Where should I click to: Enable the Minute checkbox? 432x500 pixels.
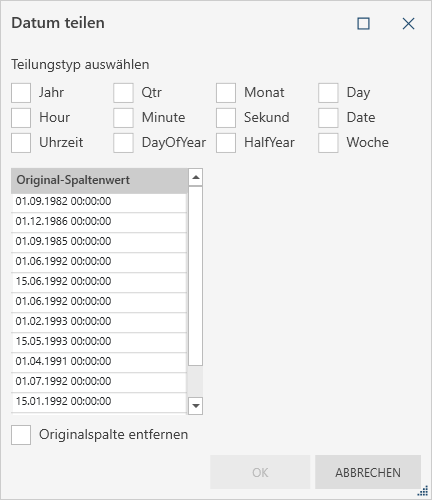123,118
